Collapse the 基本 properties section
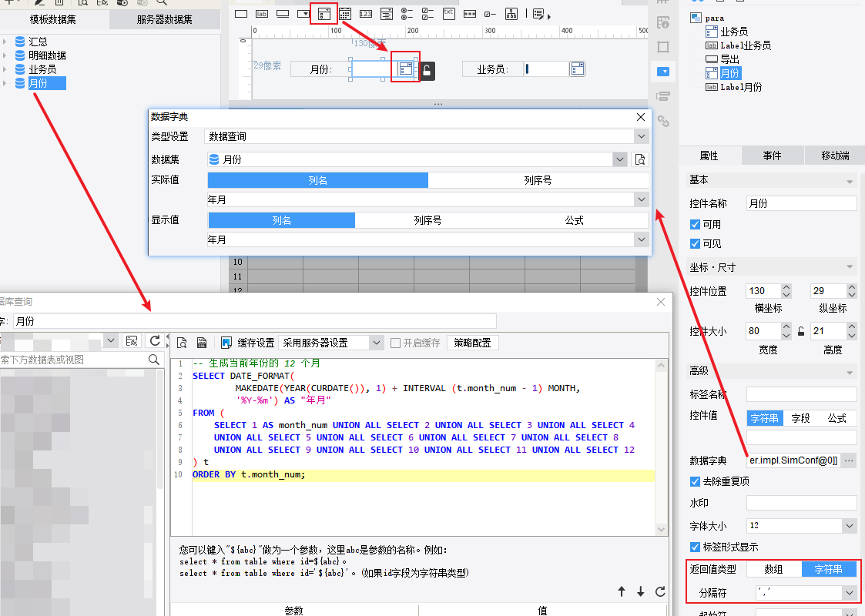This screenshot has height=616, width=865. [x=850, y=181]
